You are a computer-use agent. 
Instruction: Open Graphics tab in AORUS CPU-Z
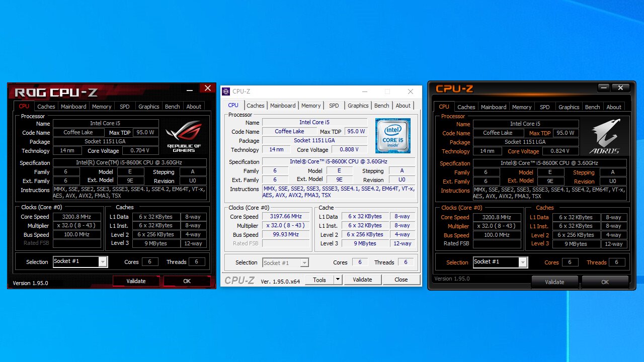(569, 107)
